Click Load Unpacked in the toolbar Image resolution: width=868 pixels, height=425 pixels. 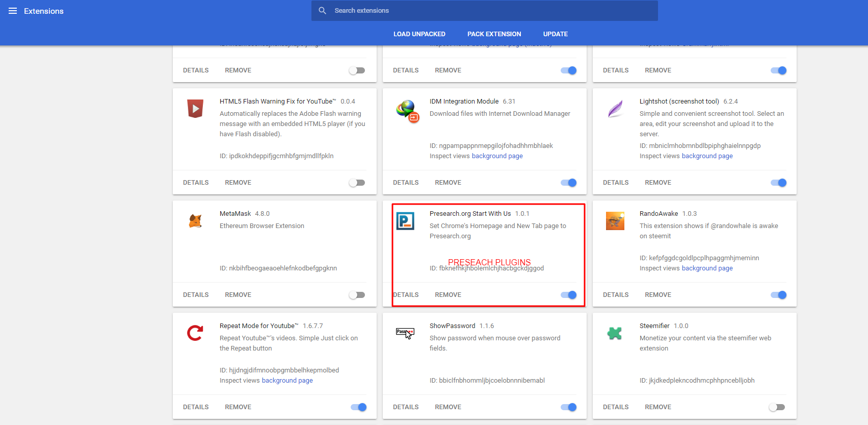point(419,34)
